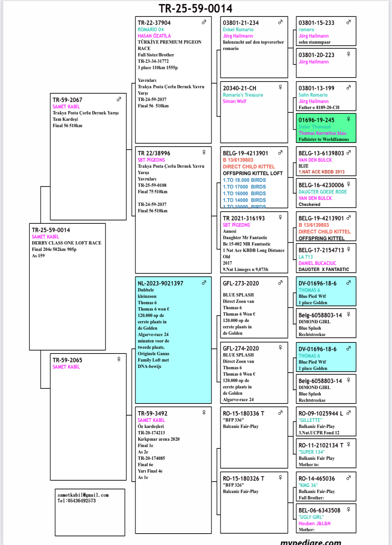Screen dimensions: 392x545
Task: Click the DERBY CLASS ONE LOFT RACE text
Action: pyautogui.click(x=66, y=243)
